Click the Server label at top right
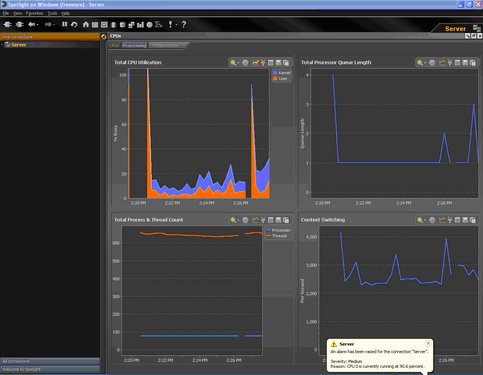483x375 pixels. click(455, 29)
